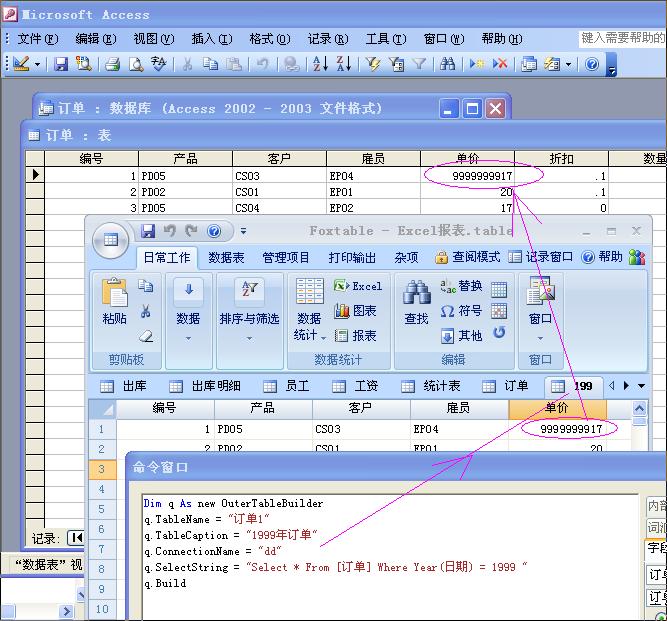This screenshot has width=667, height=621.
Task: Open Foxtable quick access customize dropdown
Action: pyautogui.click(x=243, y=231)
